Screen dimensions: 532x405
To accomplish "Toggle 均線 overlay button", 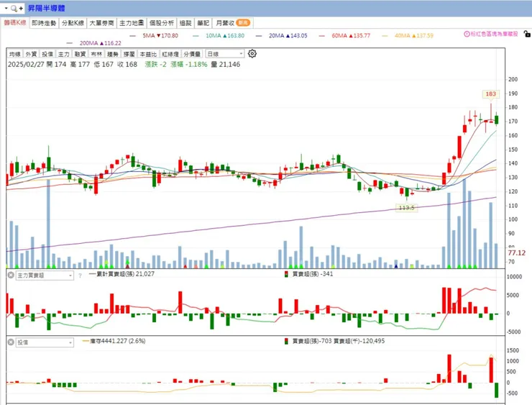I will [x=14, y=54].
